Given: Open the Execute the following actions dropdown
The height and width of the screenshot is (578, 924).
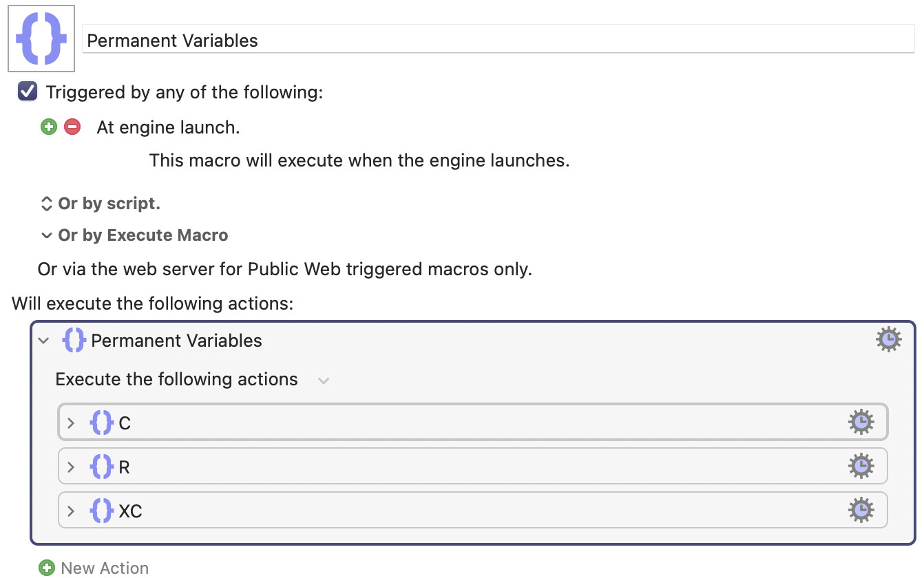Looking at the screenshot, I should pos(324,380).
